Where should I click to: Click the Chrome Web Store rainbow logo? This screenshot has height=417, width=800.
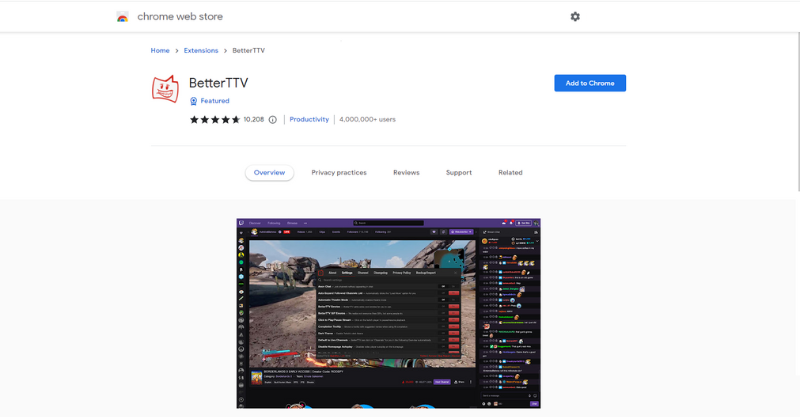(122, 17)
